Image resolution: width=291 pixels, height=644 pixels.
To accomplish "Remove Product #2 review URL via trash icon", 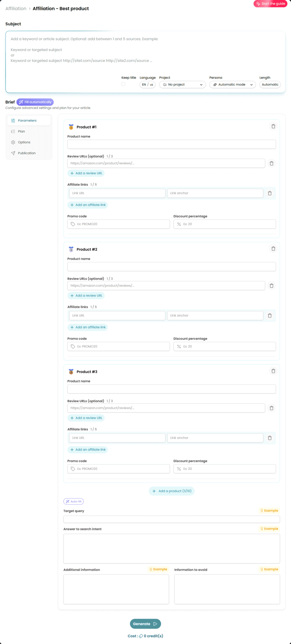I will tap(271, 286).
